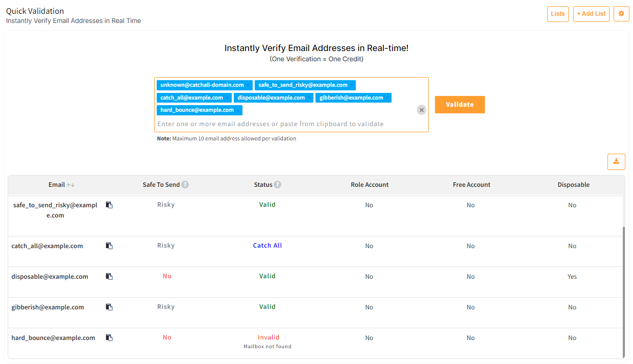Click the Free Account column header
633x364 pixels.
coord(472,185)
